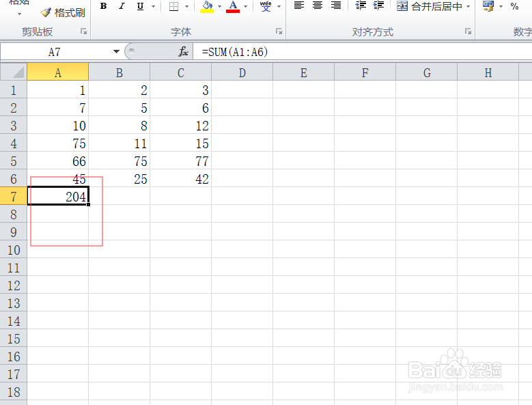Select cell A5 containing 66

58,160
